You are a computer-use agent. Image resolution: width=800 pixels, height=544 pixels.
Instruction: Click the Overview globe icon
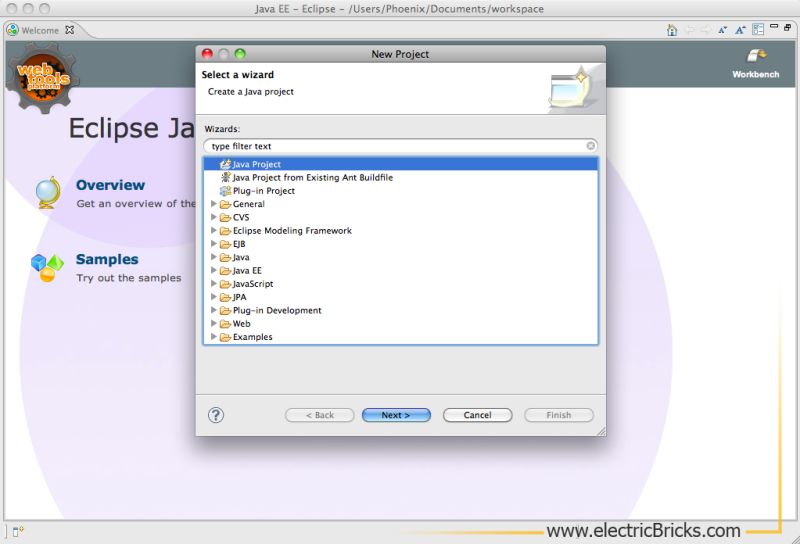[x=48, y=192]
